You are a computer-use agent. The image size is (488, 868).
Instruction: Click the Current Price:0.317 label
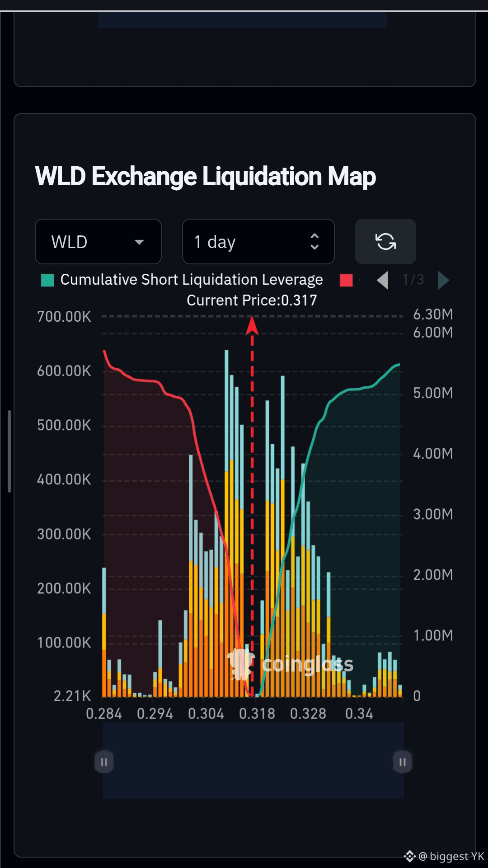point(252,300)
